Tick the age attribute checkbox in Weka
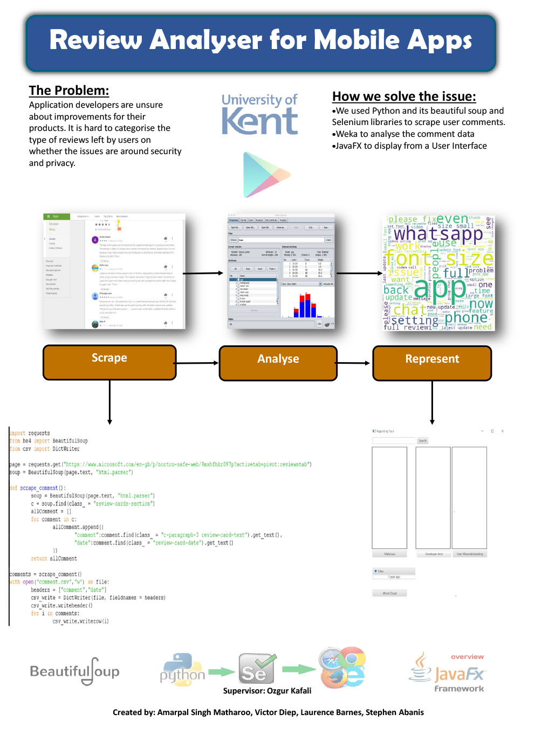 (237, 280)
